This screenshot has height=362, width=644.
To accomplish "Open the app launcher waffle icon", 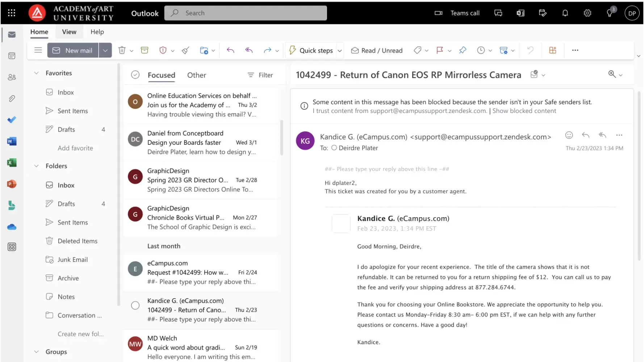I will pyautogui.click(x=12, y=13).
